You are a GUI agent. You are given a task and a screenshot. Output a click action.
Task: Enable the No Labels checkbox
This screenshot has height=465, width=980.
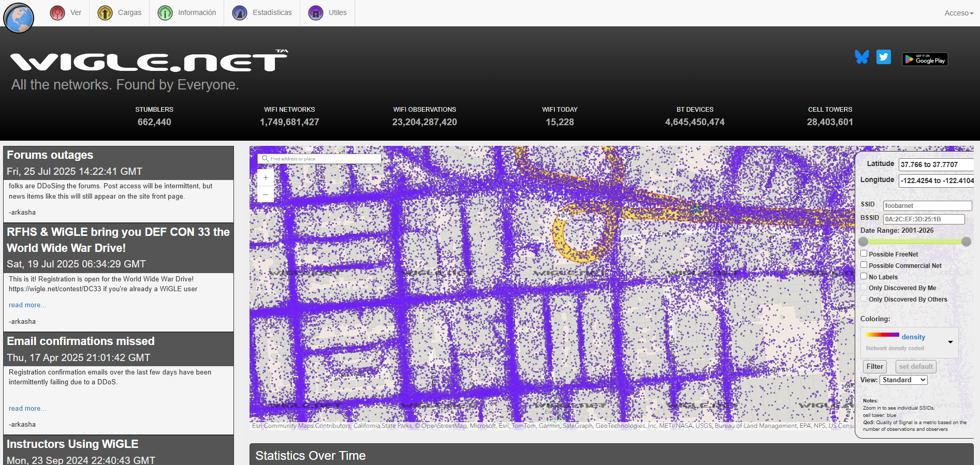tap(864, 276)
